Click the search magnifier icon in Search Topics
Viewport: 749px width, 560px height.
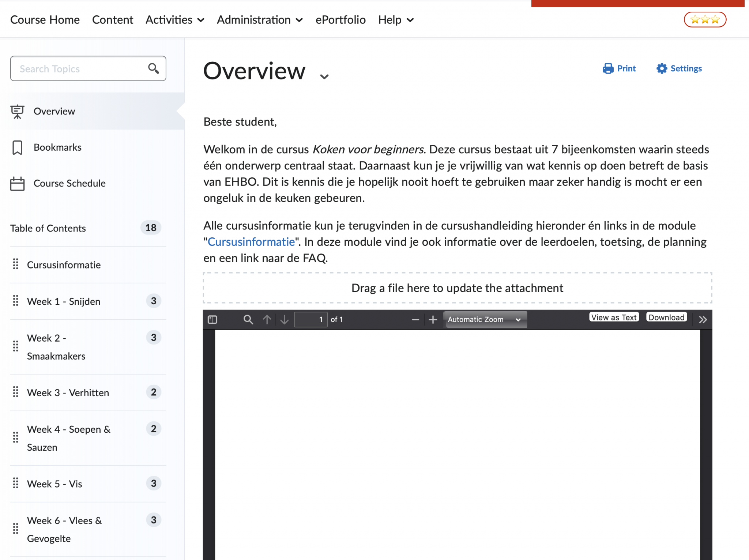[154, 68]
